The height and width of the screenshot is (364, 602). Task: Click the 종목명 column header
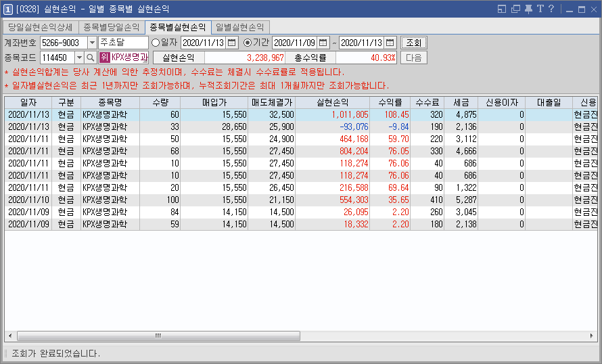pos(110,103)
